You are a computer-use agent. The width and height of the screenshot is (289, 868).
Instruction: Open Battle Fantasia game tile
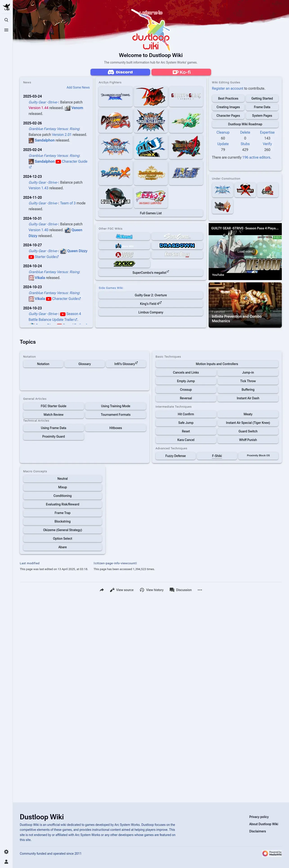pos(151,173)
